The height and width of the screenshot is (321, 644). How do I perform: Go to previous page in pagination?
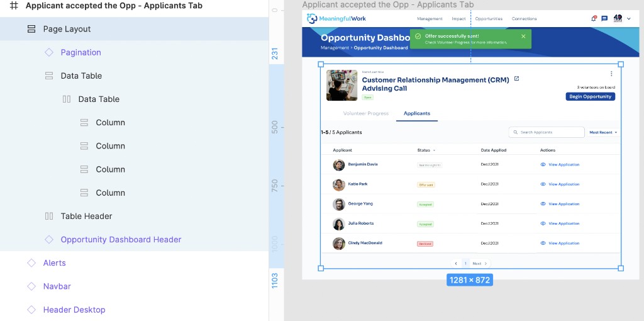pos(456,264)
